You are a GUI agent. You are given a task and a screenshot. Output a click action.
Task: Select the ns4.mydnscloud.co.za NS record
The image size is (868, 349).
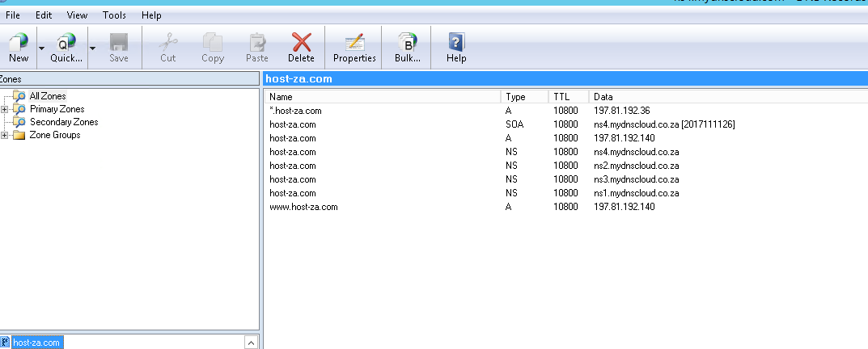(x=565, y=152)
